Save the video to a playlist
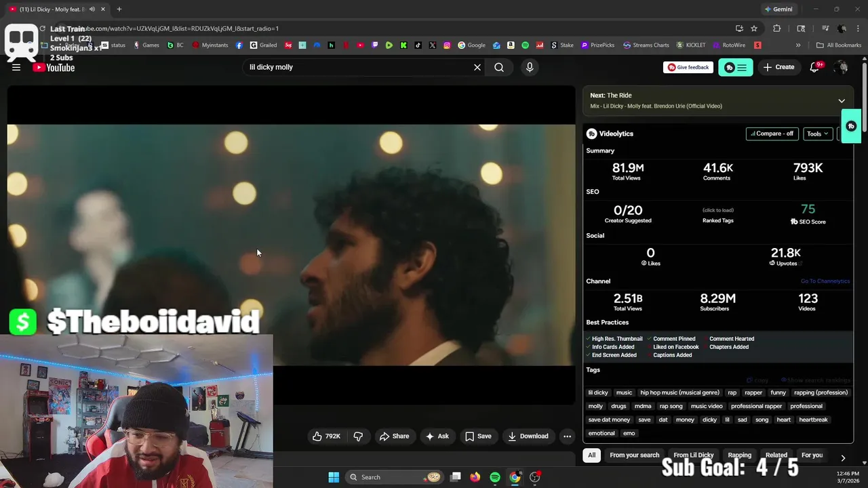Screen dimensions: 868x488 [x=478, y=436]
